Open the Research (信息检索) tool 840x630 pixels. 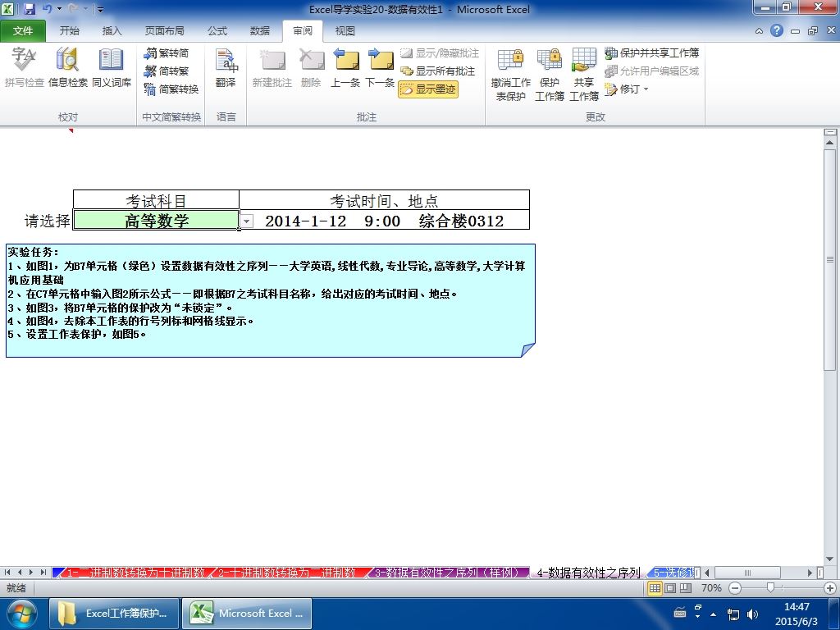67,67
